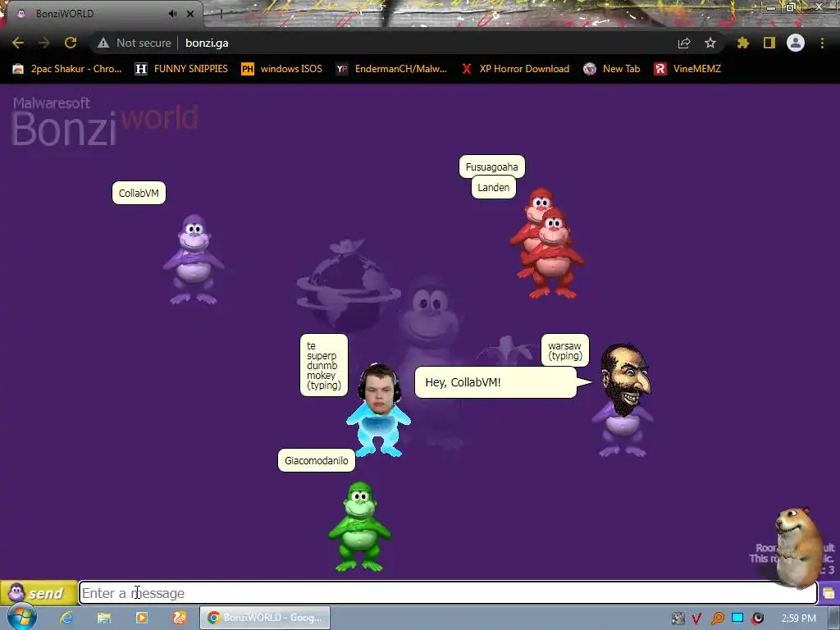Open the 2:59 PM taskbar clock

click(799, 619)
